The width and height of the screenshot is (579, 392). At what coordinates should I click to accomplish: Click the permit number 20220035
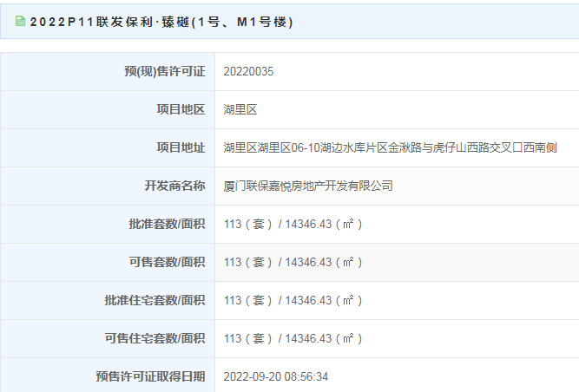pyautogui.click(x=248, y=71)
